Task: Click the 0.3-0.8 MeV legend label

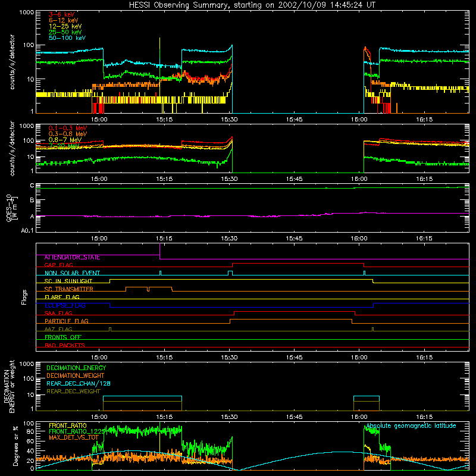Action: [x=68, y=134]
